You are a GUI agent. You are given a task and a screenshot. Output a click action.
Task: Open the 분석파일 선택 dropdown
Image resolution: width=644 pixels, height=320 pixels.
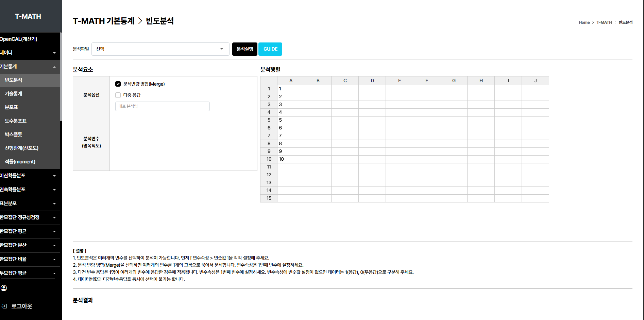click(160, 49)
